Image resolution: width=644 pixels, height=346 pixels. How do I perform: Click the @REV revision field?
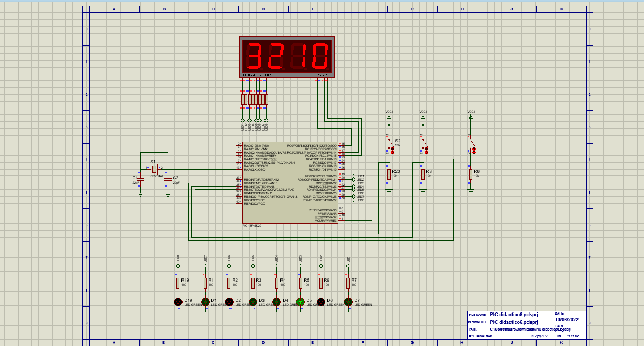tap(541, 336)
